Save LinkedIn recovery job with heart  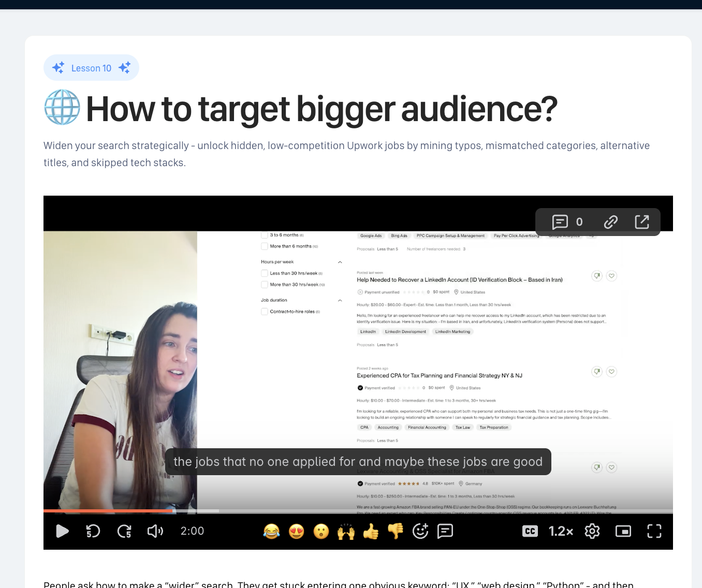tap(611, 276)
